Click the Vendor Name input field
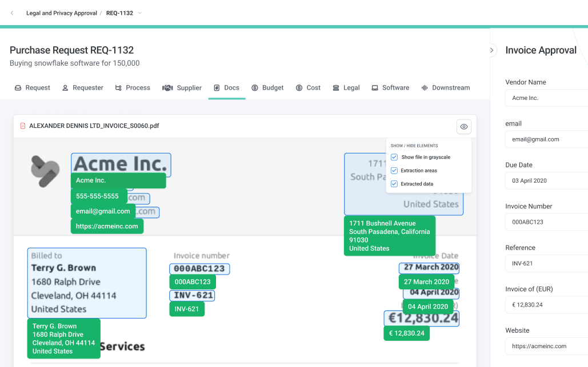Viewport: 588px width, 367px height. tap(549, 98)
